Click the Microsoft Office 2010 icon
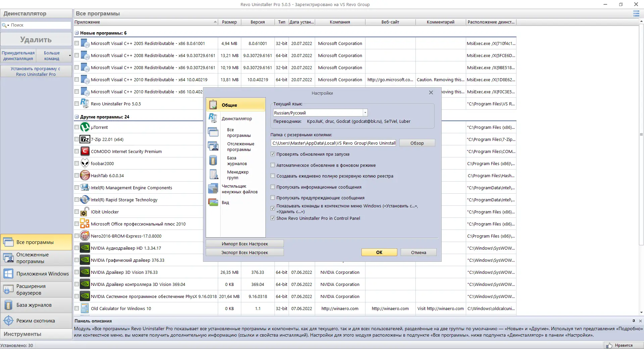Screen dimensions: 644x349 pos(85,224)
